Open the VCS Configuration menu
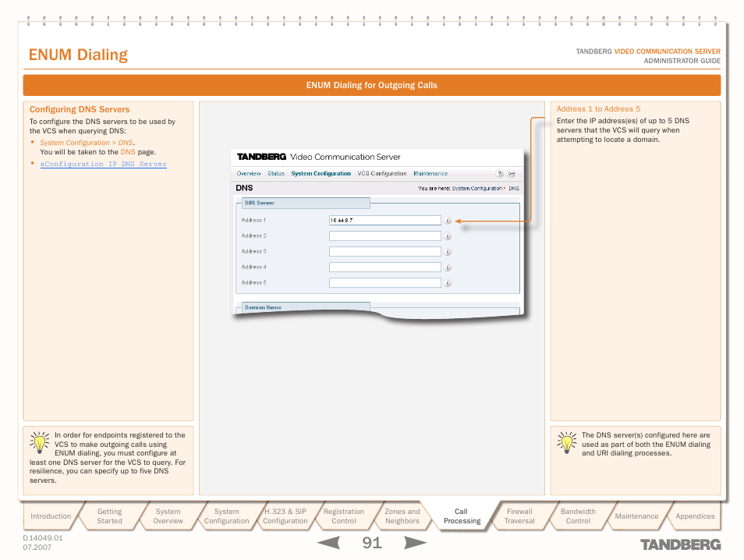 point(382,174)
